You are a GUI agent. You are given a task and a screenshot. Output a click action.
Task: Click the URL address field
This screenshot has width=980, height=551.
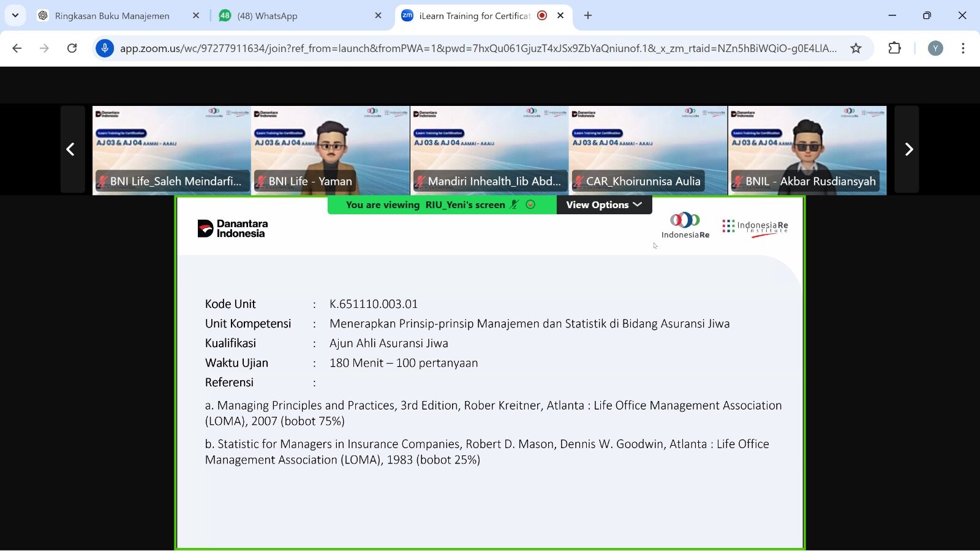[478, 48]
